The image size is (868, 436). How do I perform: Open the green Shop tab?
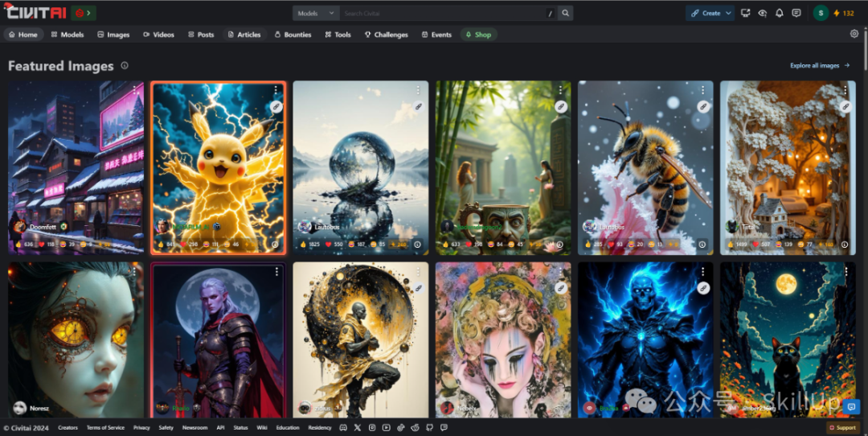pos(478,35)
